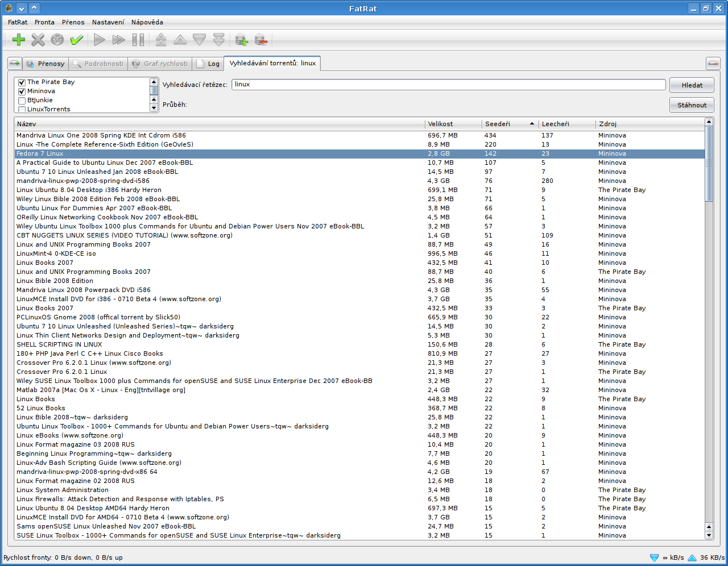The height and width of the screenshot is (566, 728).
Task: Switch to the Log tab
Action: click(208, 64)
